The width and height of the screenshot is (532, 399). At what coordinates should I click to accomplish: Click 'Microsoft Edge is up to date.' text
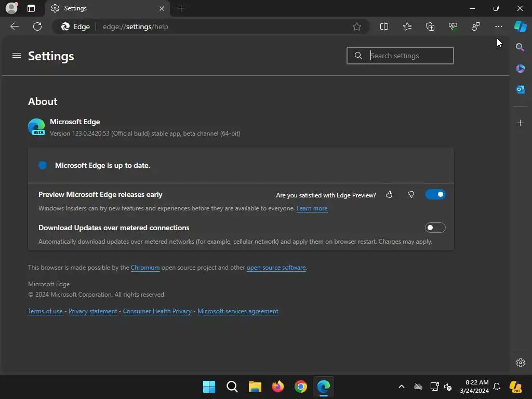coord(102,166)
